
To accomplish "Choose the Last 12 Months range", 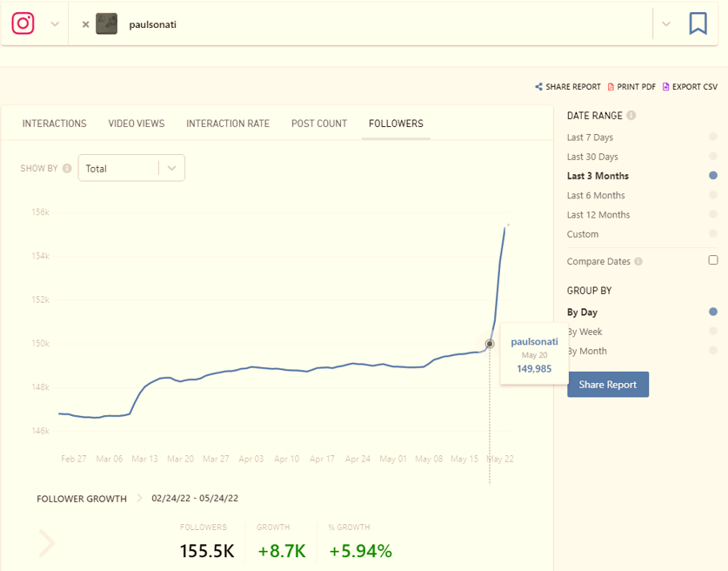I will point(598,215).
